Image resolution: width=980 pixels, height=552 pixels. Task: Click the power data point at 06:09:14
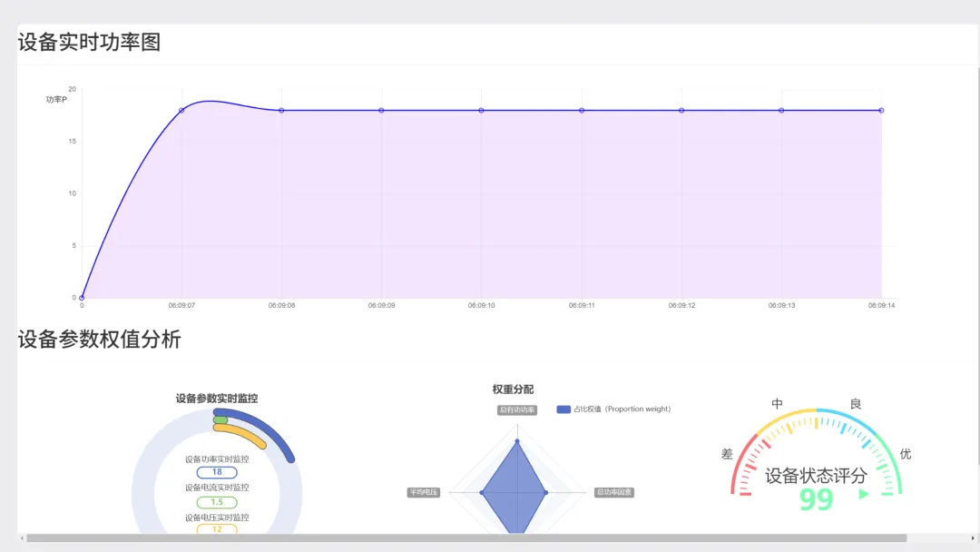(x=881, y=110)
